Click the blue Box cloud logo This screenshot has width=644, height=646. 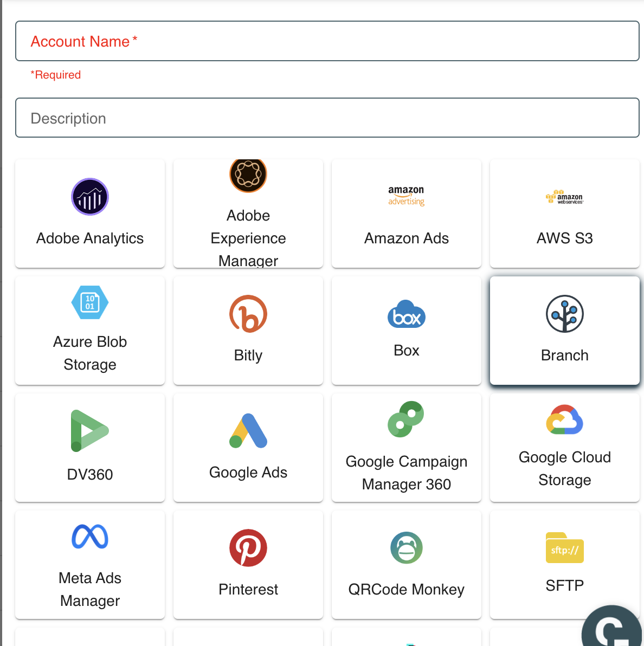click(x=406, y=314)
